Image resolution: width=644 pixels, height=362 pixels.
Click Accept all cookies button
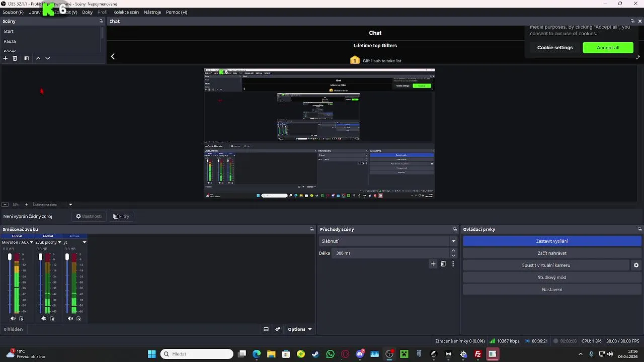click(608, 48)
